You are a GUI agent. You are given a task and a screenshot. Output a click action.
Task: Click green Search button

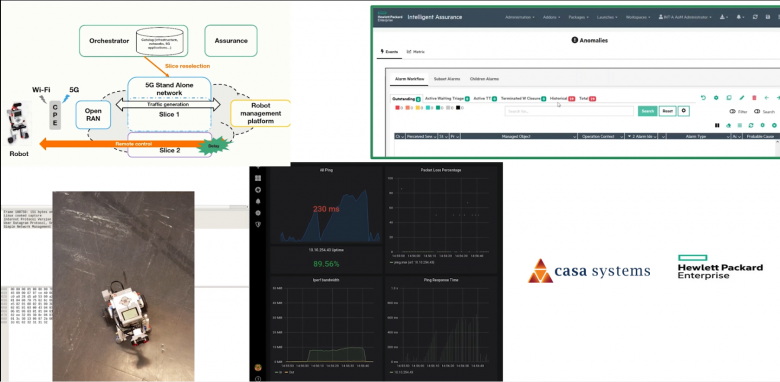click(648, 111)
